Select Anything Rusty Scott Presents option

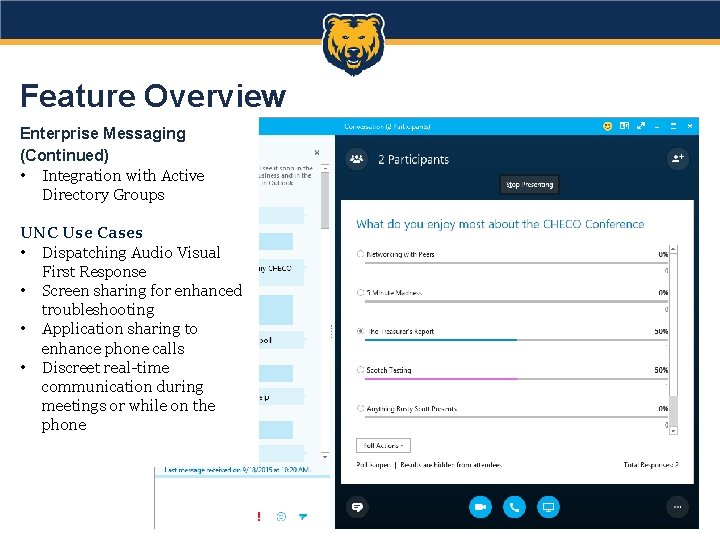pyautogui.click(x=360, y=408)
